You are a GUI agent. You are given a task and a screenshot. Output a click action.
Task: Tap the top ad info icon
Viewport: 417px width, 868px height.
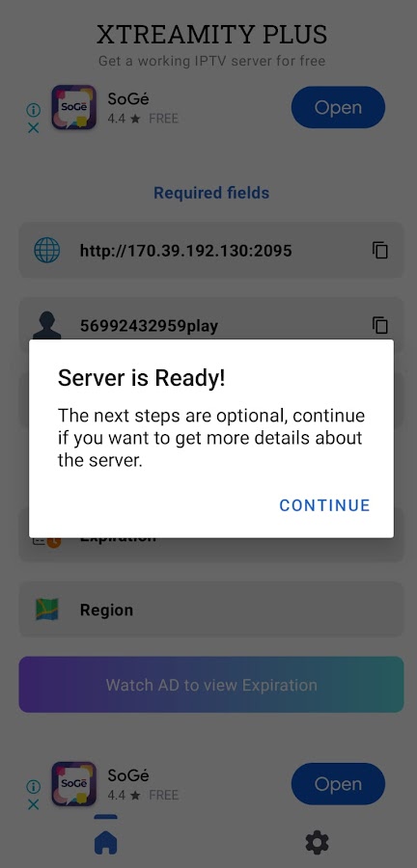point(33,110)
